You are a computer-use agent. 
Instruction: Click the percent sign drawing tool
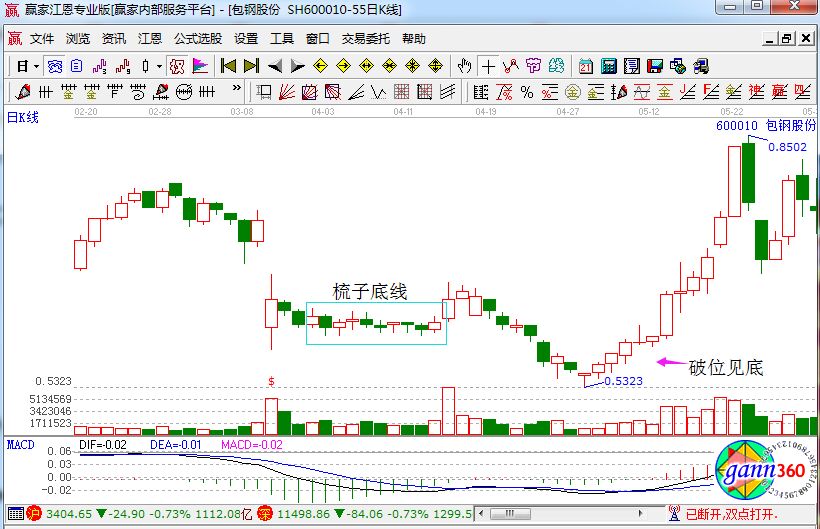click(526, 92)
